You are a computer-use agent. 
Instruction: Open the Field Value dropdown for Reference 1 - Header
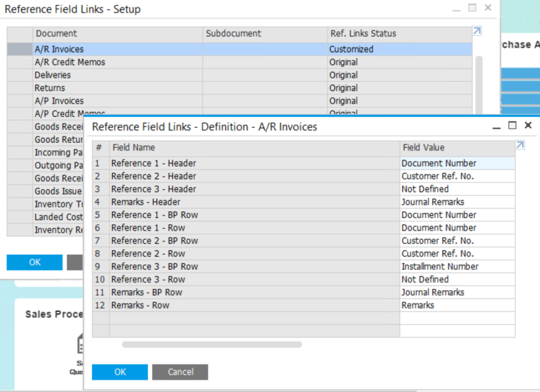pyautogui.click(x=456, y=163)
